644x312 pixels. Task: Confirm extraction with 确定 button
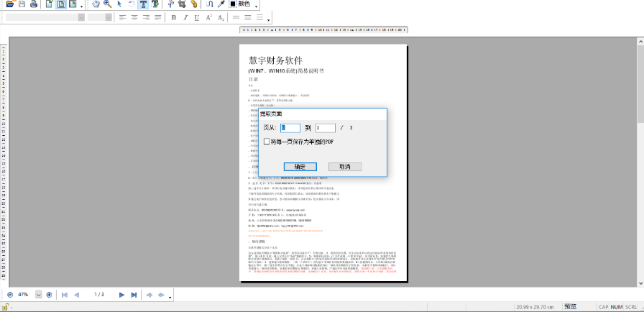(x=300, y=167)
